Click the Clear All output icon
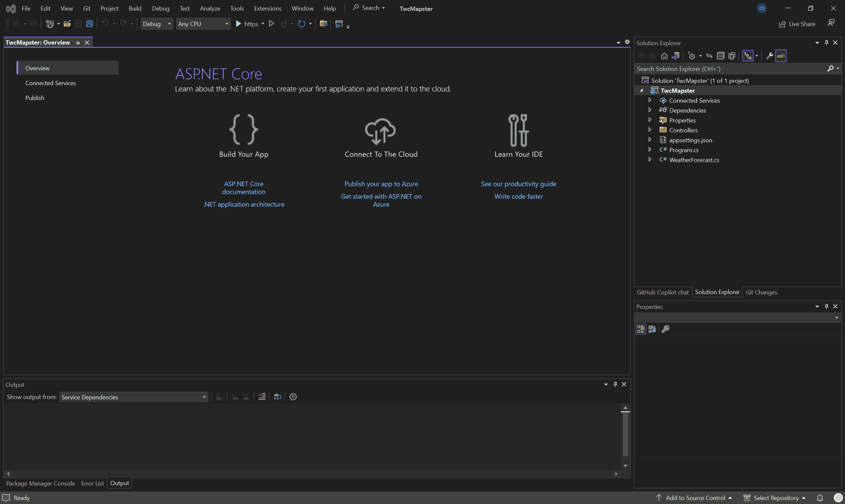This screenshot has width=845, height=504. (262, 397)
